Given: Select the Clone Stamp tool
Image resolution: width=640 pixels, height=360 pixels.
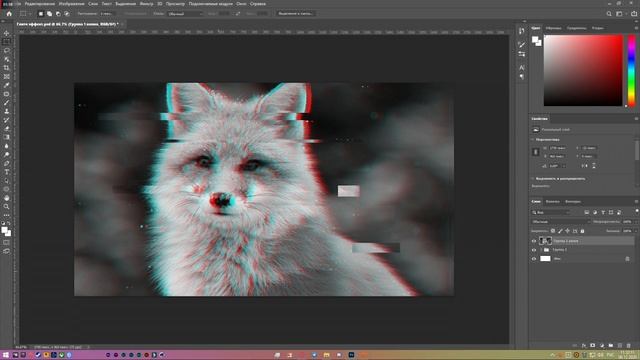Looking at the screenshot, I should [x=7, y=111].
